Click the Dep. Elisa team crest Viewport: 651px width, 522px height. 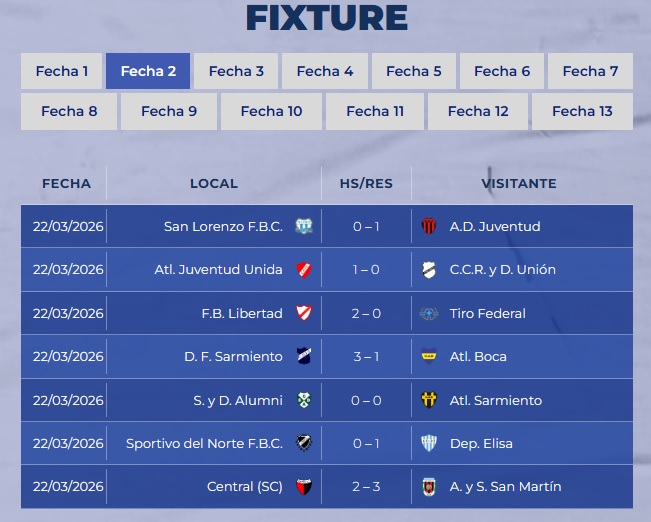(x=429, y=444)
